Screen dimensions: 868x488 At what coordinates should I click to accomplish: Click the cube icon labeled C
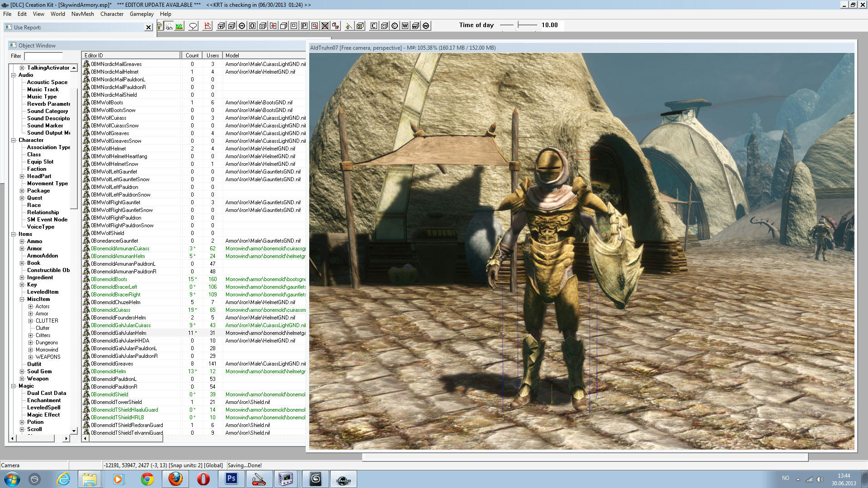pos(384,26)
